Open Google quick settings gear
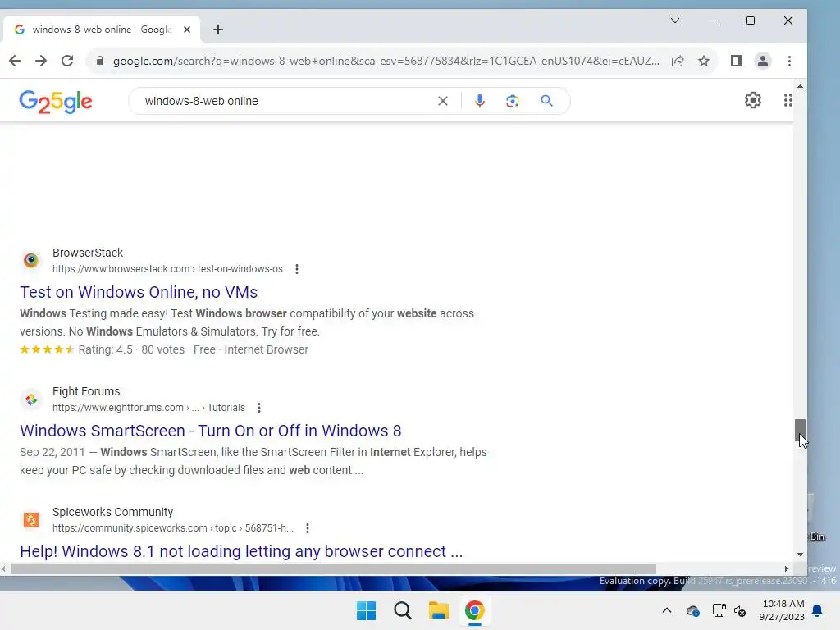Viewport: 840px width, 630px height. 753,100
